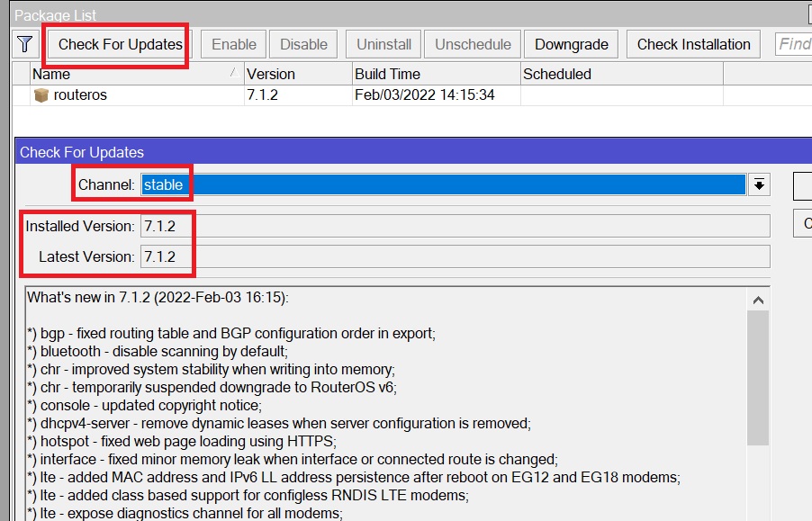Click the Check Installation button
812x521 pixels.
693,44
